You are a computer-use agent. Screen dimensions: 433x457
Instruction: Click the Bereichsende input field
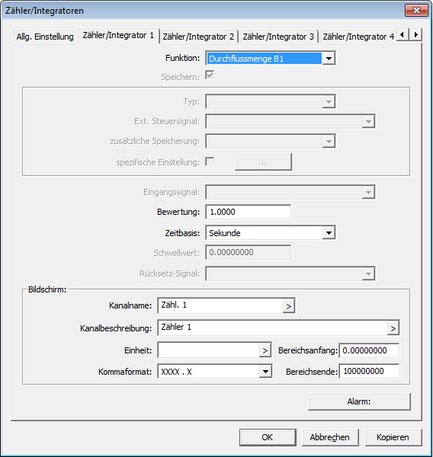[x=369, y=371]
